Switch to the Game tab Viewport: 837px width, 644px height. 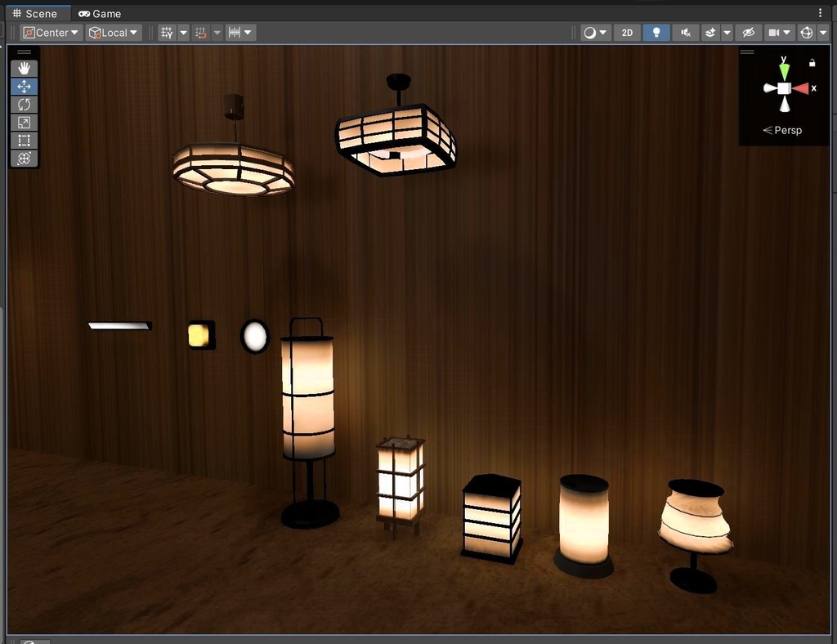(100, 14)
